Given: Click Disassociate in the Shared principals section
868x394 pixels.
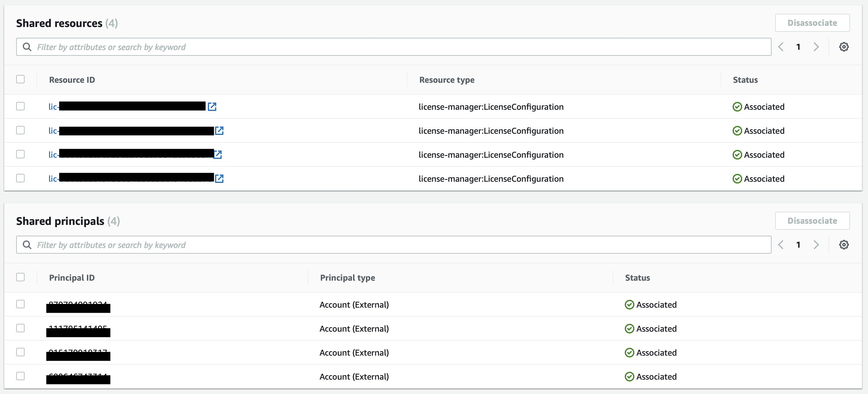Looking at the screenshot, I should (812, 221).
